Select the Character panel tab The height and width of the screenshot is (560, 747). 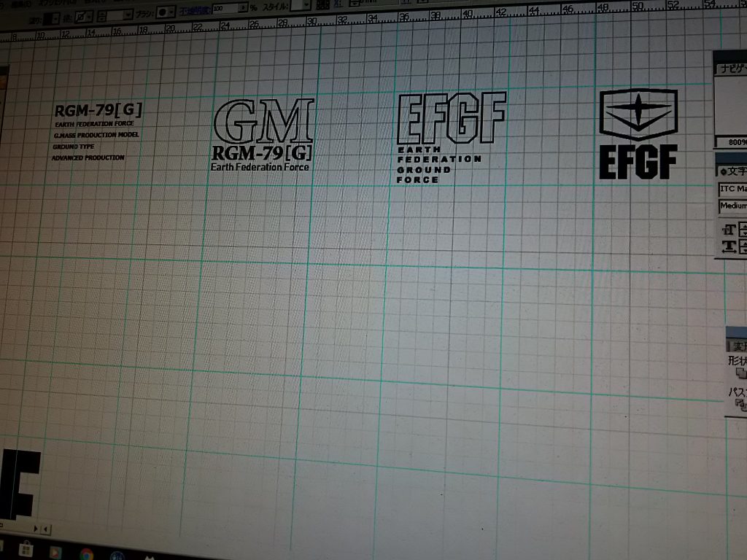[x=732, y=171]
